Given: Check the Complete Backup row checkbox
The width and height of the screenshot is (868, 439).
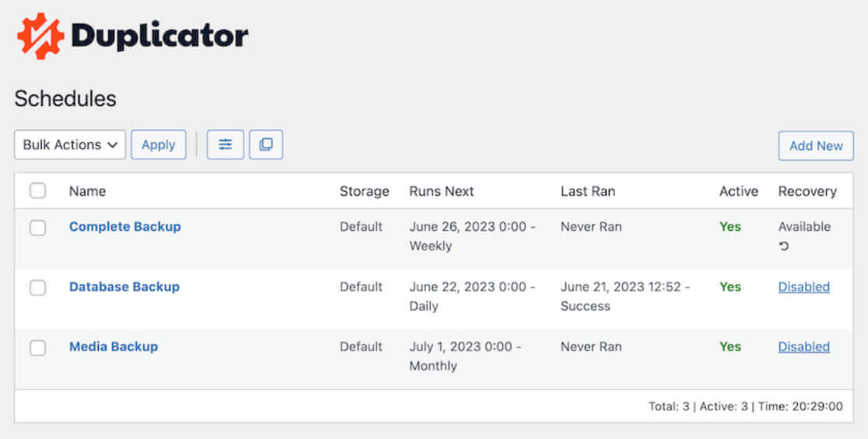Looking at the screenshot, I should click(x=37, y=228).
